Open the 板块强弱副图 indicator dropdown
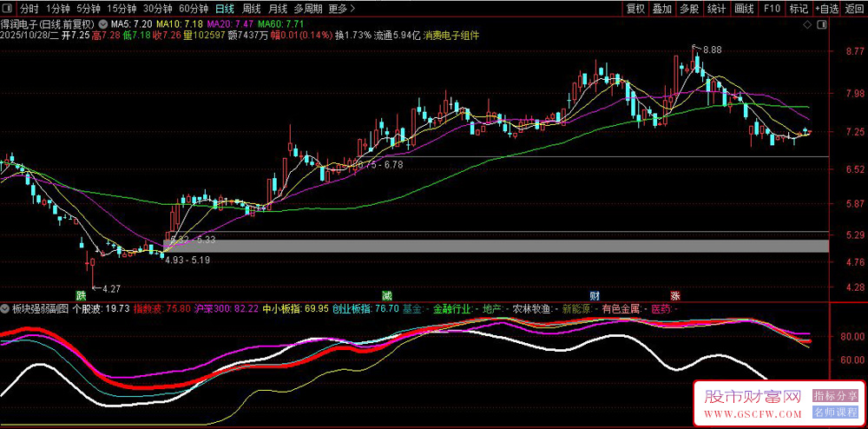 point(5,309)
